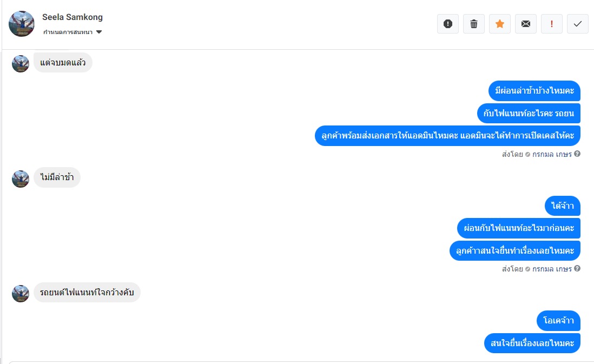Click avatar beside รถยนต์ไฟแนนท์ใจกว้างคับ message
The height and width of the screenshot is (364, 594).
[x=21, y=294]
